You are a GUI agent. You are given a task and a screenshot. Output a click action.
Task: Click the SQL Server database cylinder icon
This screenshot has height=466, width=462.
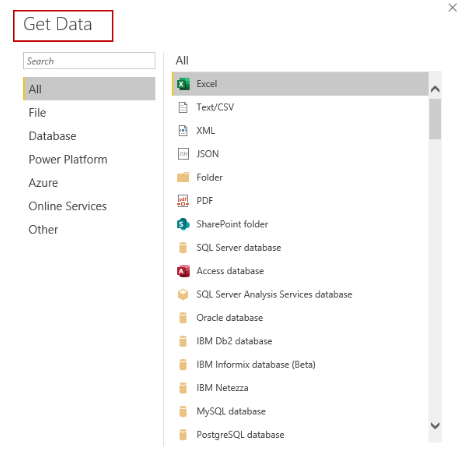(x=183, y=248)
